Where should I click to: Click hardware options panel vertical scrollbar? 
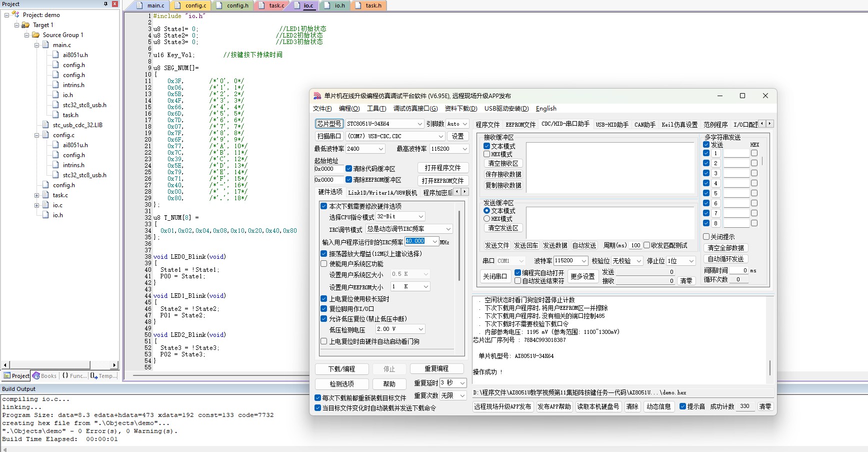coord(459,245)
